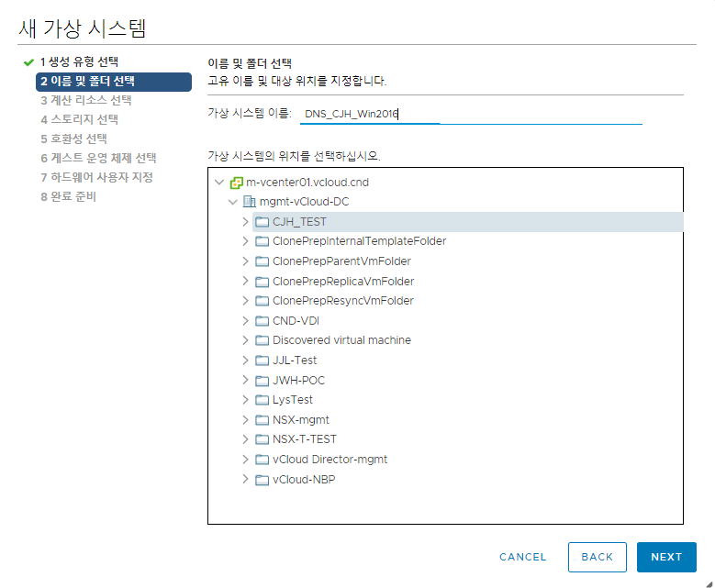Click the datacenter icon next to mgmt-vCloud-DC

[250, 202]
